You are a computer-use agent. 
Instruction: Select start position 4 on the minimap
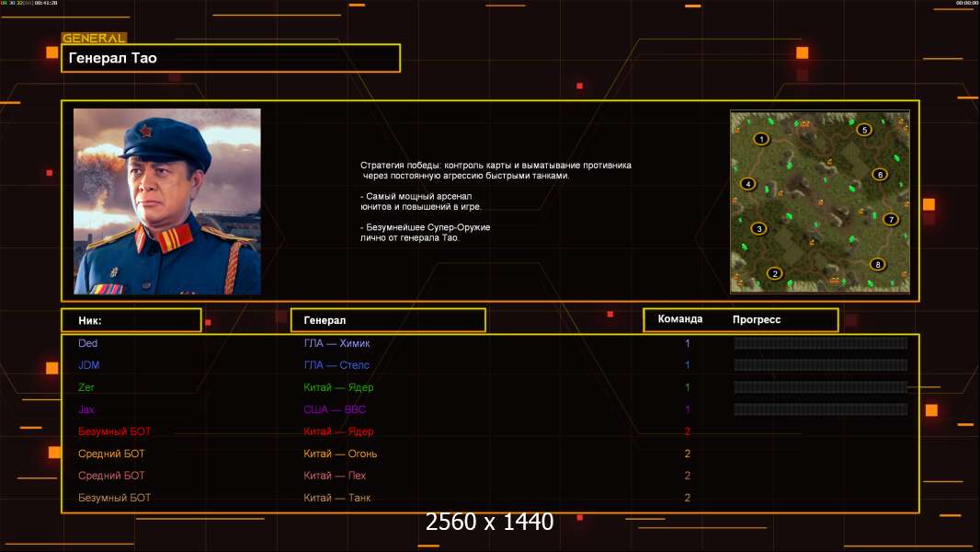(x=748, y=184)
